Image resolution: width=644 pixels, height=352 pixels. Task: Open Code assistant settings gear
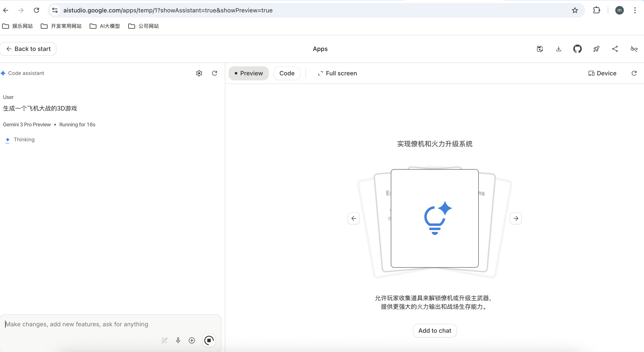tap(199, 73)
